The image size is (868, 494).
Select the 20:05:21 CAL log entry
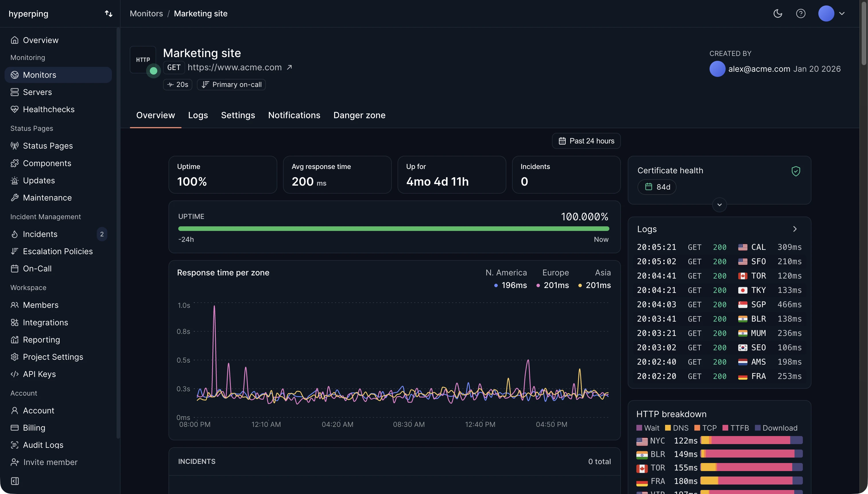[x=719, y=247]
